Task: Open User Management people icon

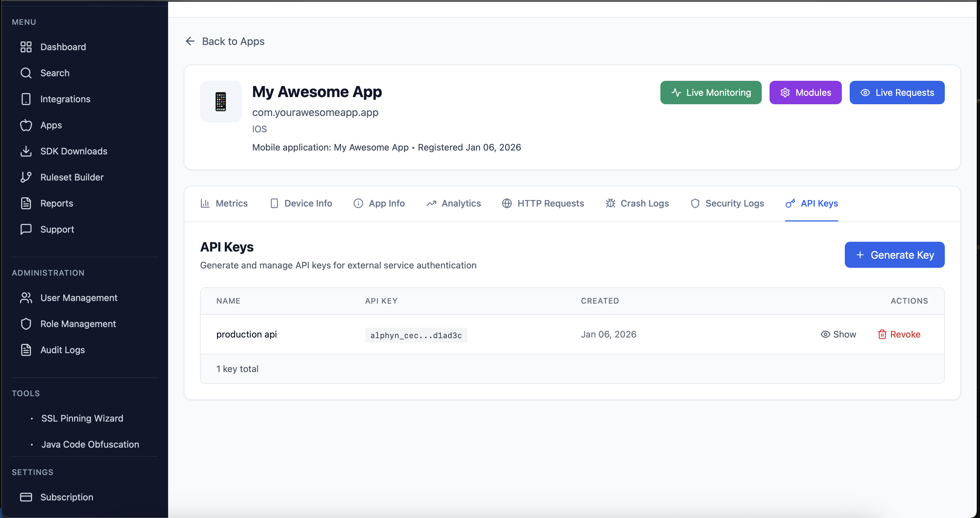Action: point(26,298)
